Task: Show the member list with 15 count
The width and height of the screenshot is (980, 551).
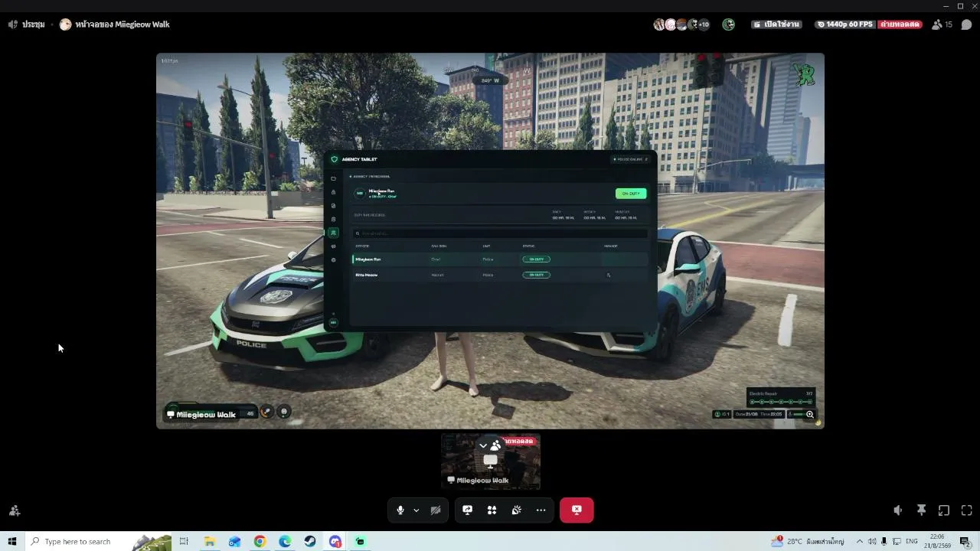Action: 942,24
